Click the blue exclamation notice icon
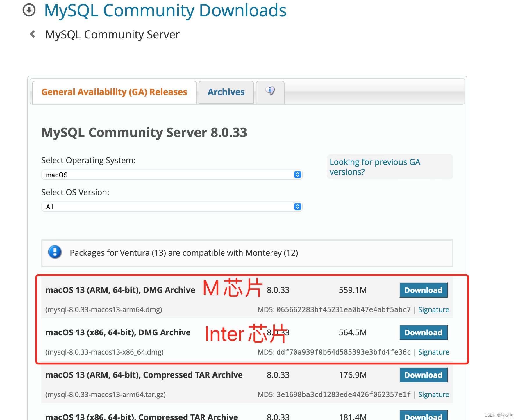Screen dimensions: 518x420 point(55,252)
